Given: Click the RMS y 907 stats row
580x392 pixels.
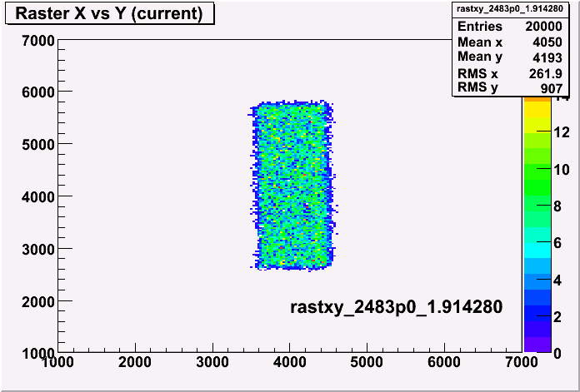Looking at the screenshot, I should point(510,88).
